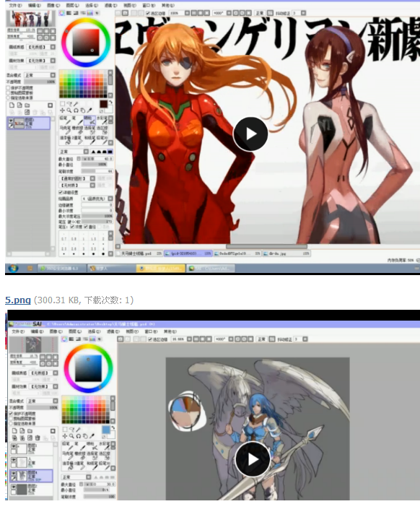Create a new layer in upper SAI
Image resolution: width=420 pixels, height=517 pixels.
click(x=12, y=105)
